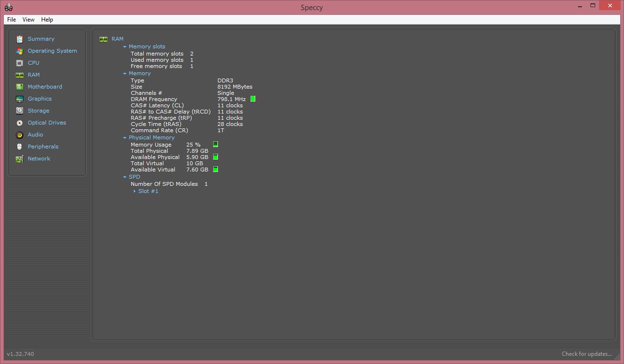
Task: Click green indicator beside Memory Usage
Action: (x=216, y=144)
